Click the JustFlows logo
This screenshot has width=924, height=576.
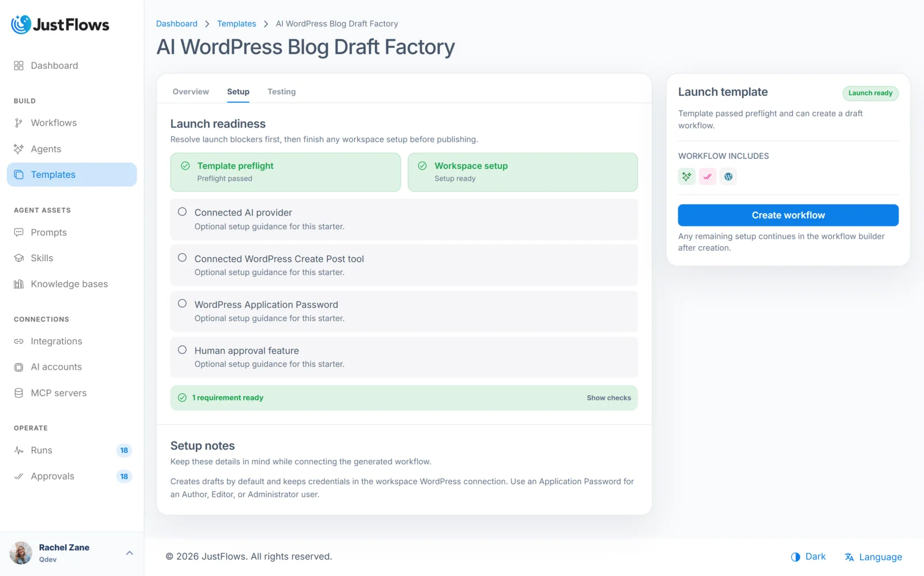click(x=60, y=24)
